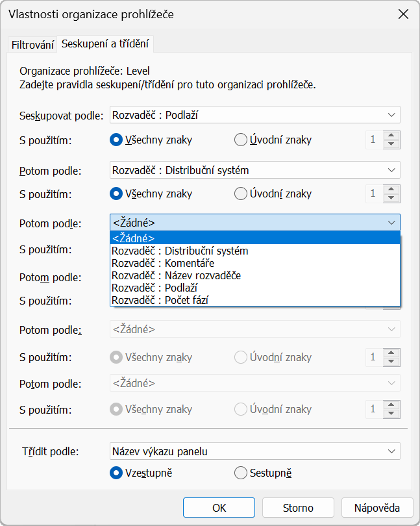Pick Rozvaděč : Název rozvaděče list option
Viewport: 420px width, 526px height.
(176, 275)
